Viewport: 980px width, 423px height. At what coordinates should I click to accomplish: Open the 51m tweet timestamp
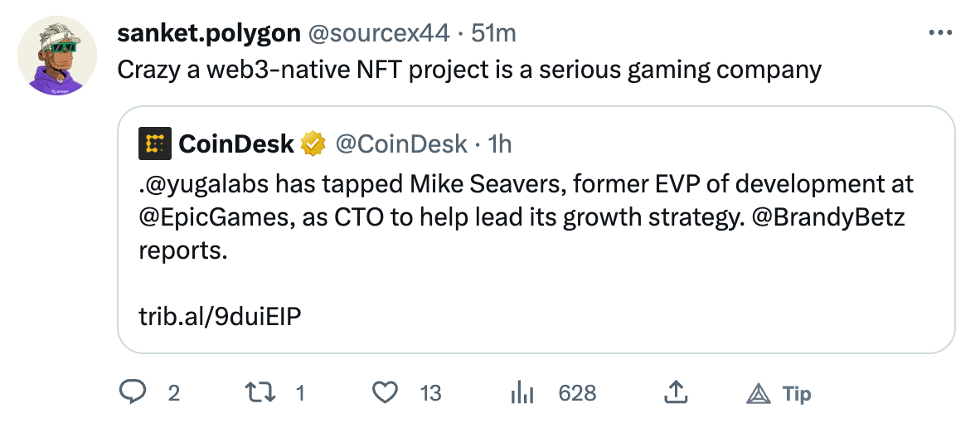pos(493,33)
